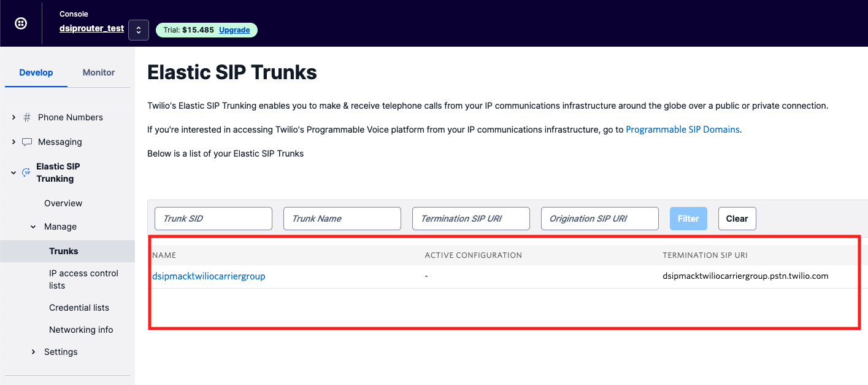Click the Messaging chat bubble icon

coord(27,141)
